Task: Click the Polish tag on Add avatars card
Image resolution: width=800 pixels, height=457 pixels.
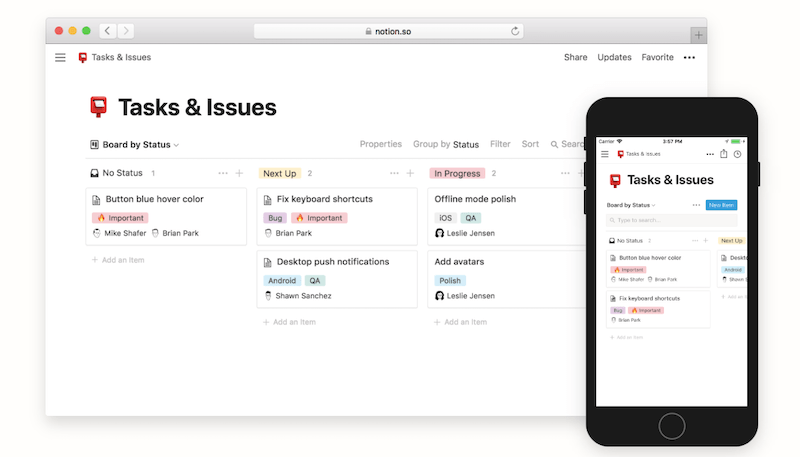Action: click(x=450, y=281)
